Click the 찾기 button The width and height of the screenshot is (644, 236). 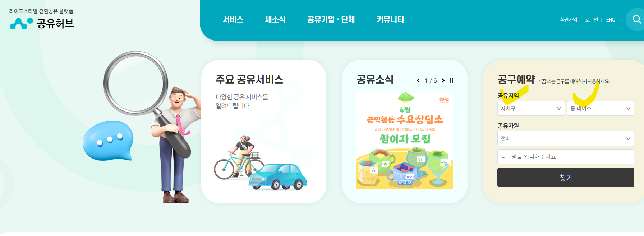pos(566,178)
